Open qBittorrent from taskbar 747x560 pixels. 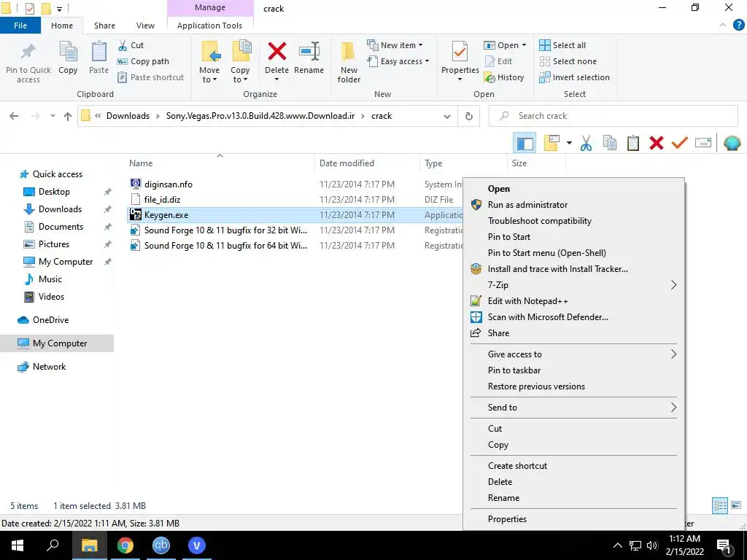pyautogui.click(x=161, y=545)
